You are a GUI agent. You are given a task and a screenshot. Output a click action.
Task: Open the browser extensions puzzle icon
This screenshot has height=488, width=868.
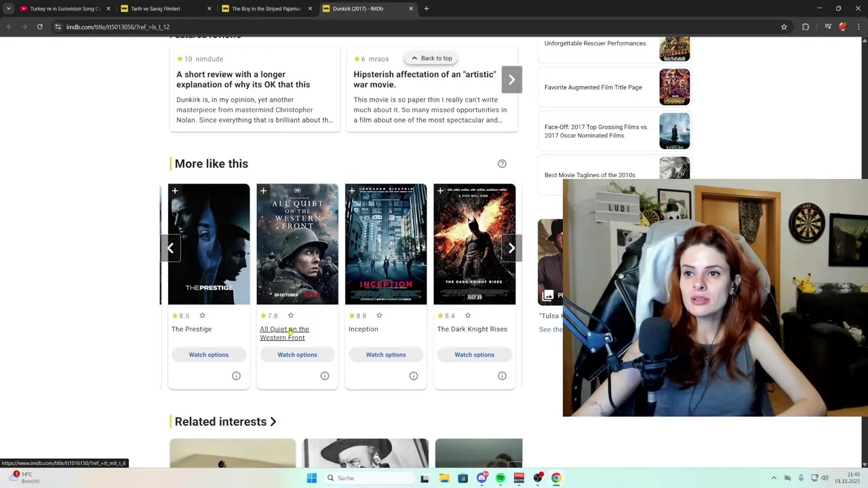point(806,27)
